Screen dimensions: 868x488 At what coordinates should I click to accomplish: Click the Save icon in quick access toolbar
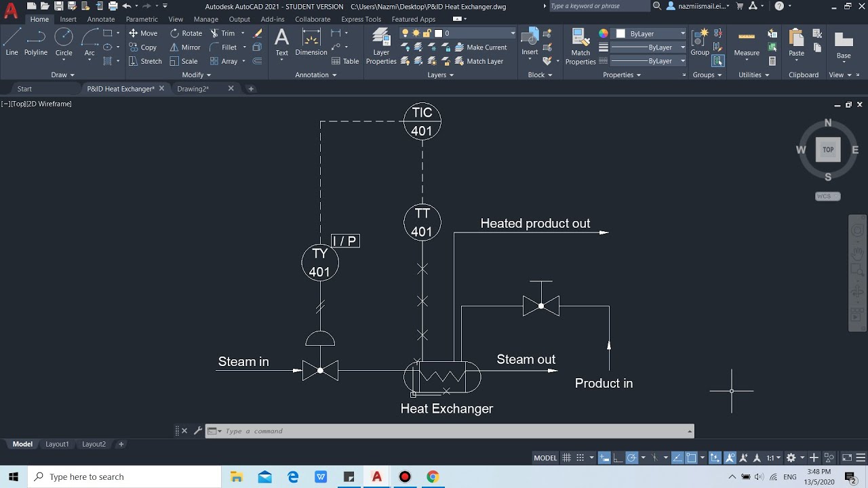(59, 6)
